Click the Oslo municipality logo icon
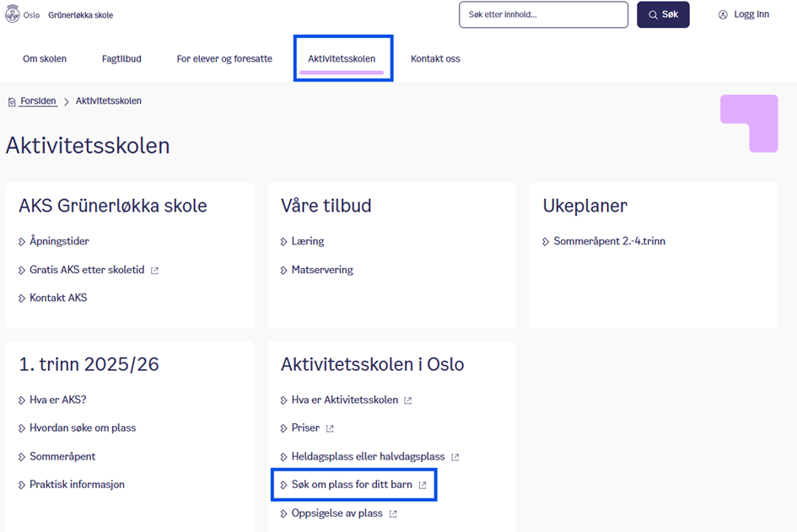Viewport: 797px width, 532px height. (x=13, y=15)
